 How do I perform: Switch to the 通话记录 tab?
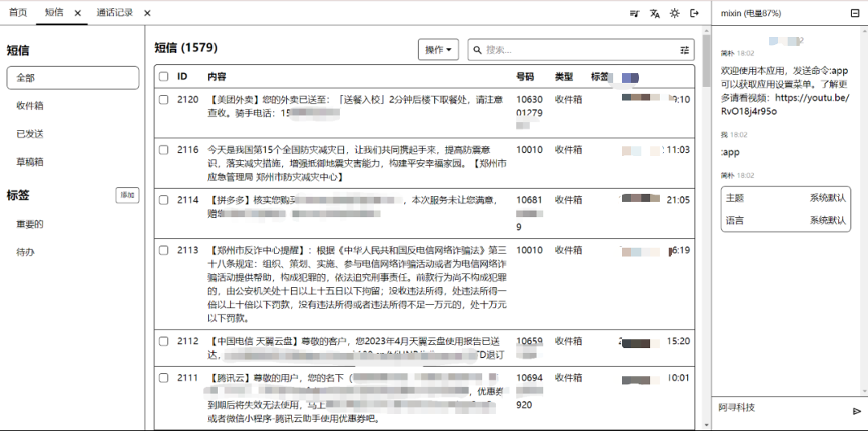(x=115, y=12)
